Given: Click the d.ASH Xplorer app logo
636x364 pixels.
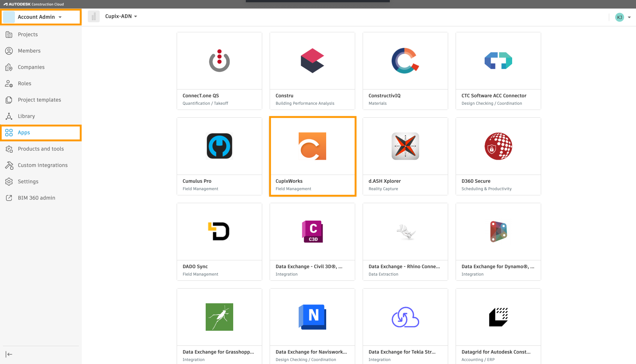Looking at the screenshot, I should coord(405,146).
